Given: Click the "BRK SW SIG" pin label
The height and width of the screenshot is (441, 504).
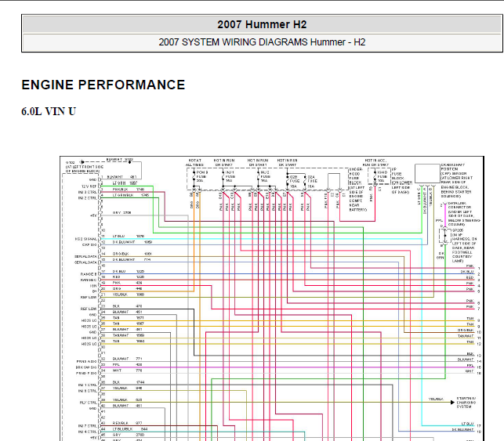Looking at the screenshot, I should coord(86,367).
